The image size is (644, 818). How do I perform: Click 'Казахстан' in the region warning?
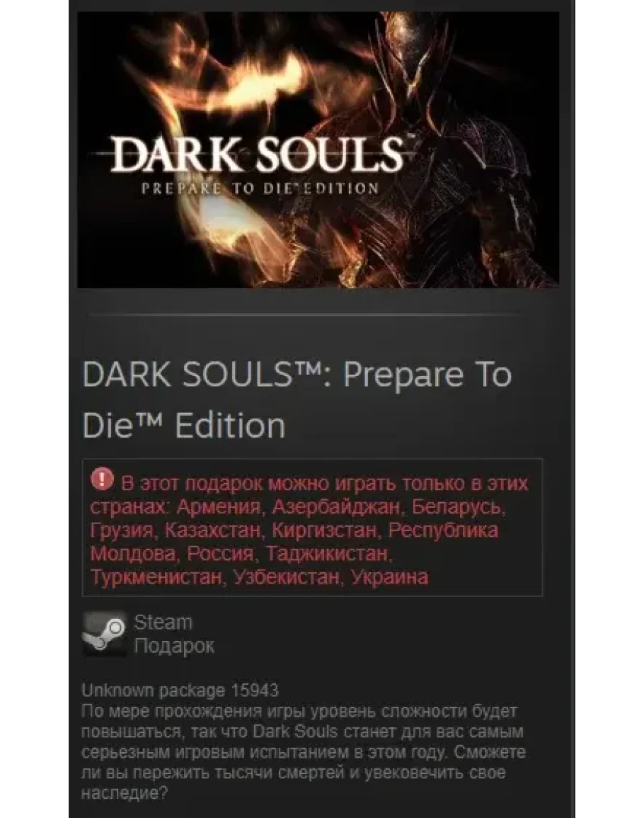(213, 530)
